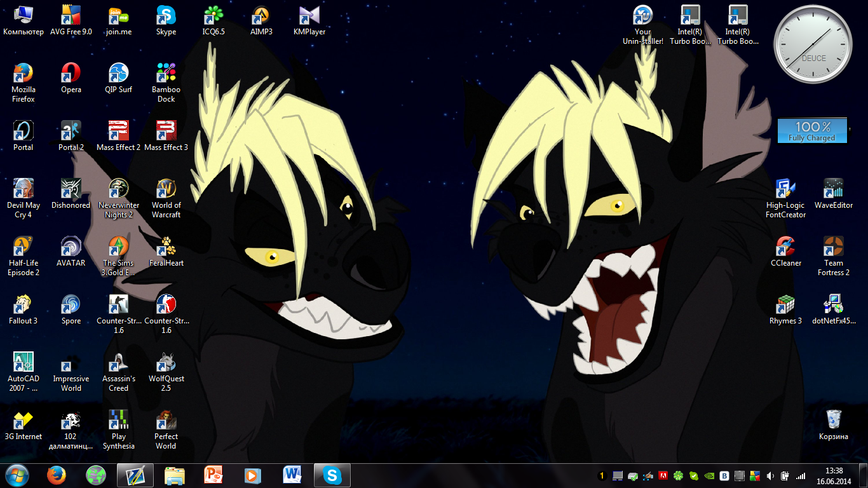The height and width of the screenshot is (488, 868).
Task: Click the green globe taskbar icon
Action: [96, 475]
